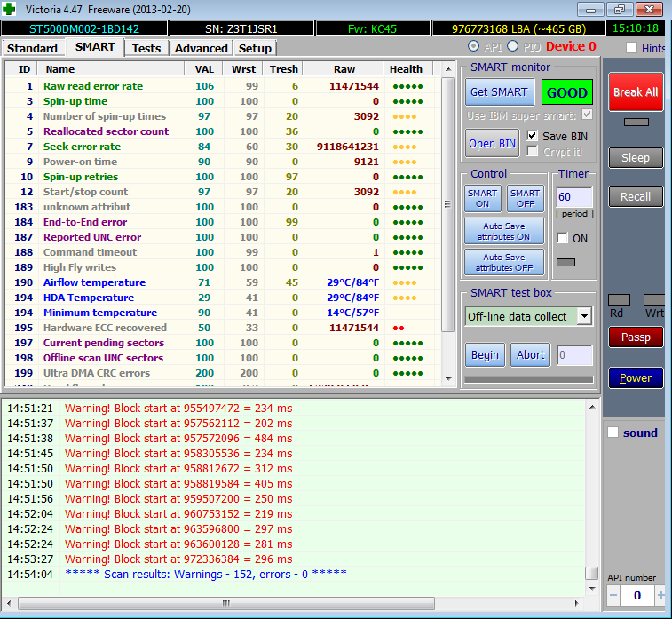This screenshot has height=619, width=672.
Task: Click the blue Power button
Action: [x=635, y=377]
